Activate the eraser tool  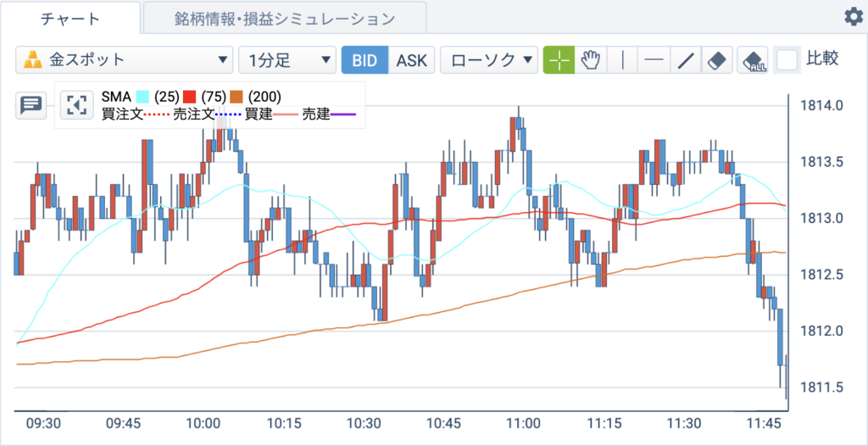(717, 60)
